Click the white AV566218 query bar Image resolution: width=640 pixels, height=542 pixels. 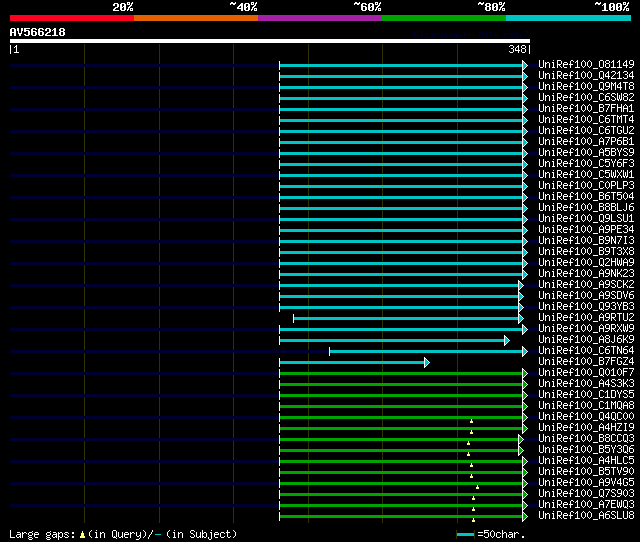270,41
